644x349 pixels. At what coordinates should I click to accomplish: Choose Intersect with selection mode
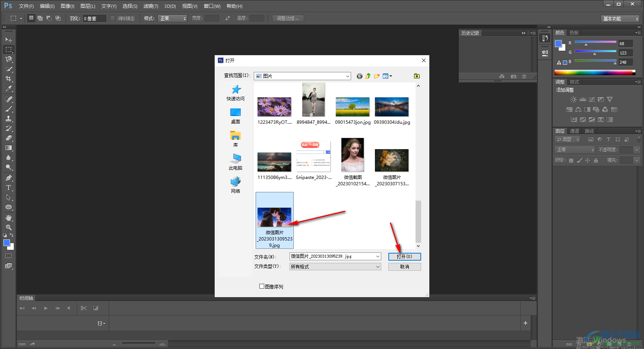(58, 18)
